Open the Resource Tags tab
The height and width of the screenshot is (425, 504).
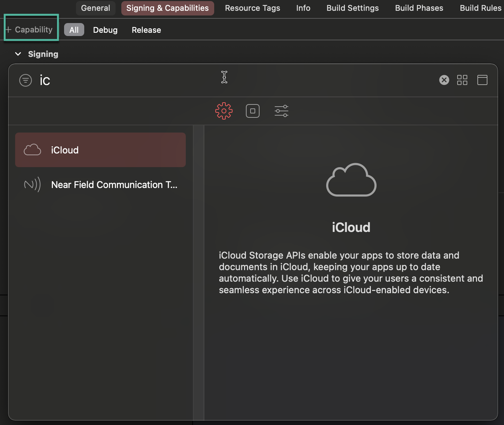pyautogui.click(x=252, y=8)
